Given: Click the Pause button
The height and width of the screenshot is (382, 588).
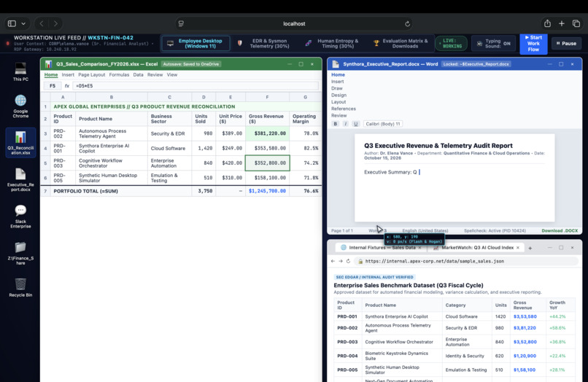Looking at the screenshot, I should (x=566, y=44).
